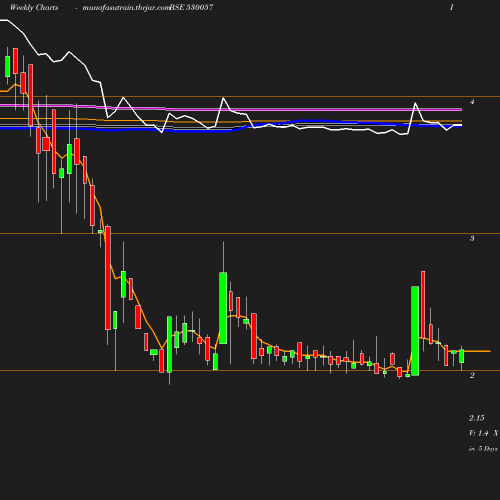Click the white line's peak near the 4 level at right
Image resolution: width=500 pixels, height=500 pixels.
(x=415, y=103)
